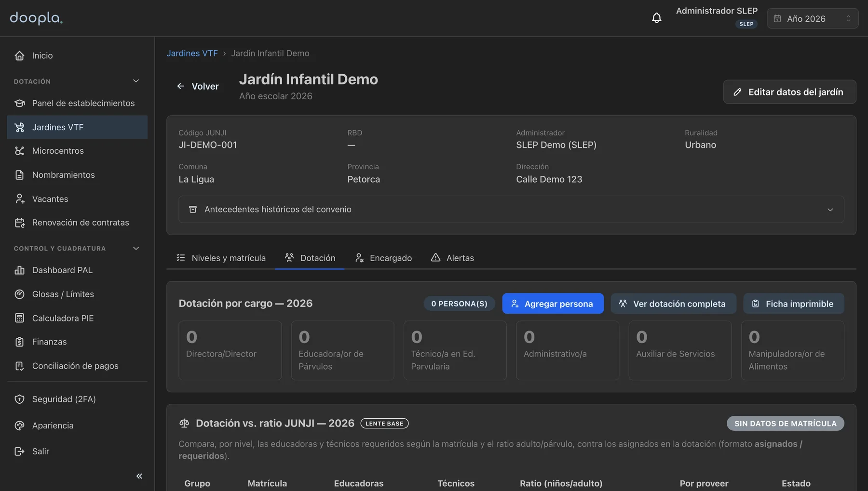Click the Directora/Director count card
The image size is (868, 491).
tap(230, 350)
